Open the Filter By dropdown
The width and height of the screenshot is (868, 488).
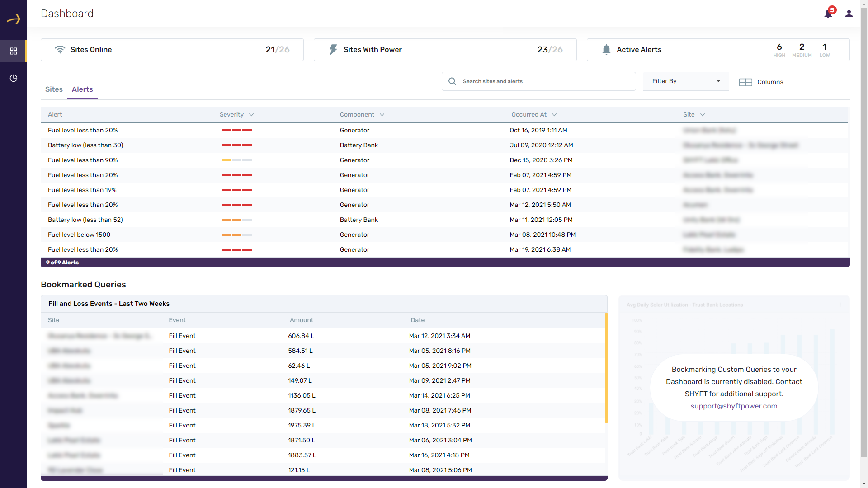pyautogui.click(x=686, y=81)
